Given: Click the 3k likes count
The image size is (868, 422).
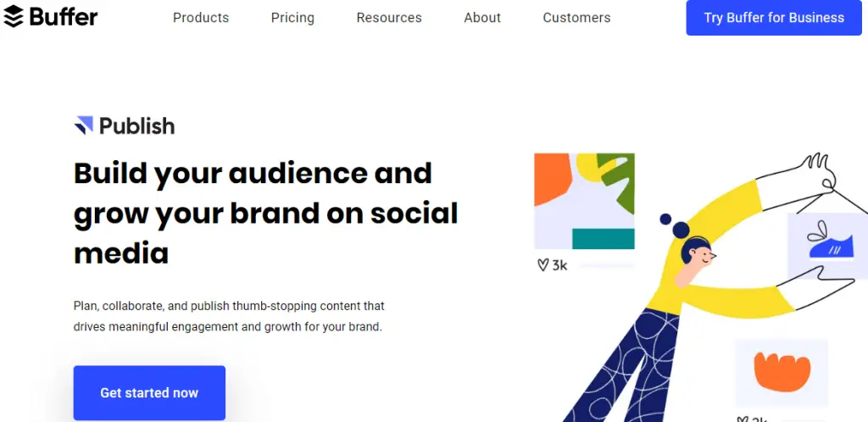Looking at the screenshot, I should click(x=559, y=265).
